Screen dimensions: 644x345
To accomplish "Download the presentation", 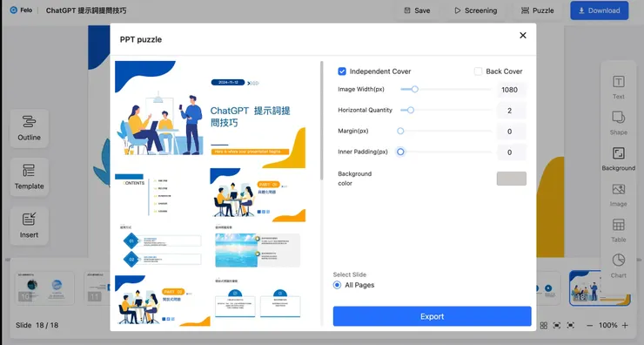I will (600, 10).
